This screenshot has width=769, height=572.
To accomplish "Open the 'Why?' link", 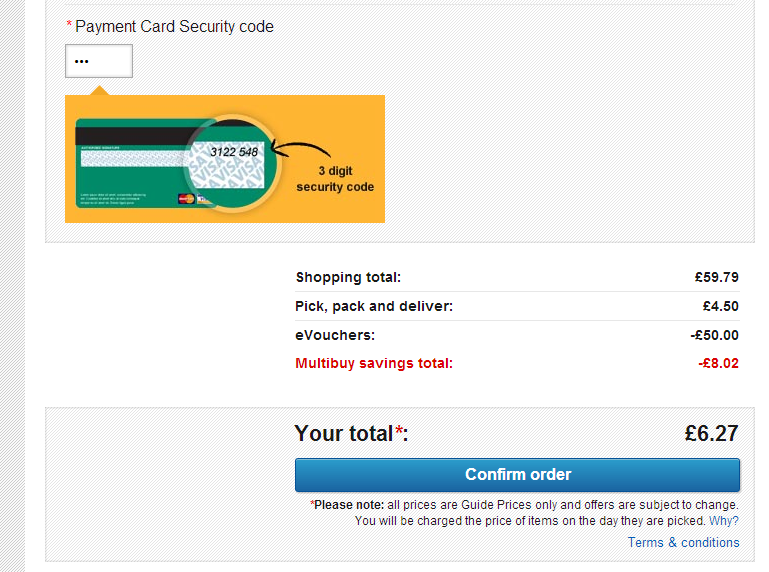I will pos(724,521).
